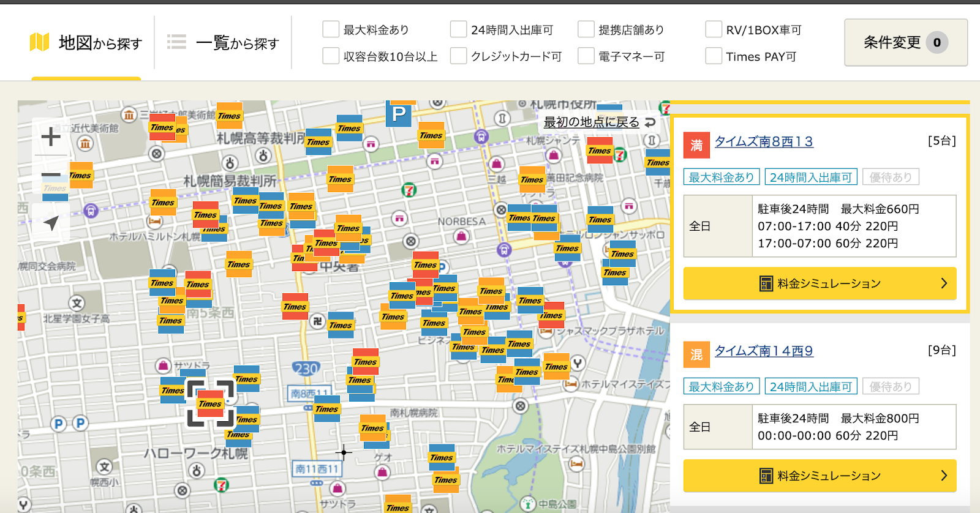
Task: Click the 南8西11 intersection sign
Action: pos(309,393)
